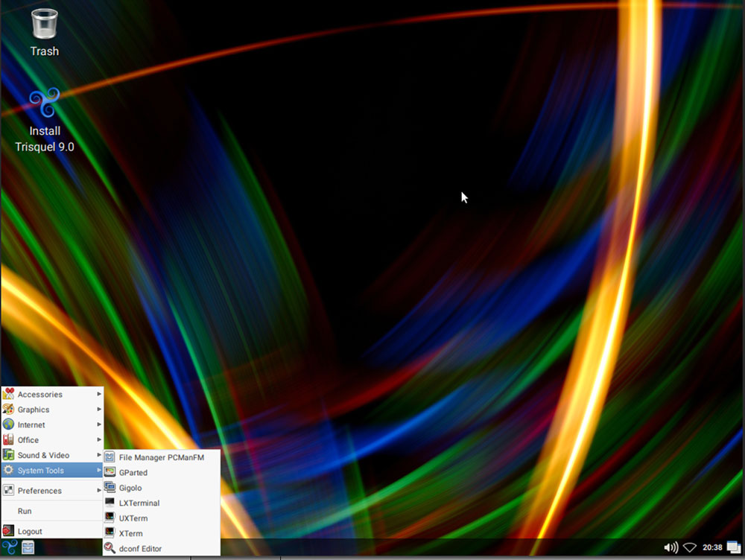Open the network connection tray icon
This screenshot has height=560, width=745.
point(690,548)
